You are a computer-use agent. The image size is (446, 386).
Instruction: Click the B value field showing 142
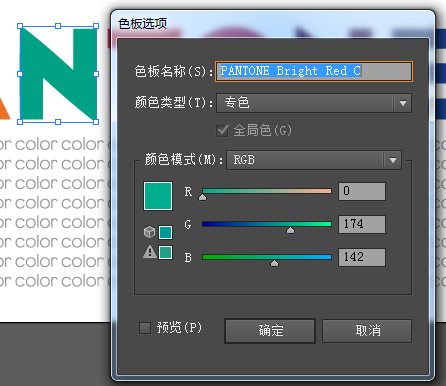(x=362, y=257)
